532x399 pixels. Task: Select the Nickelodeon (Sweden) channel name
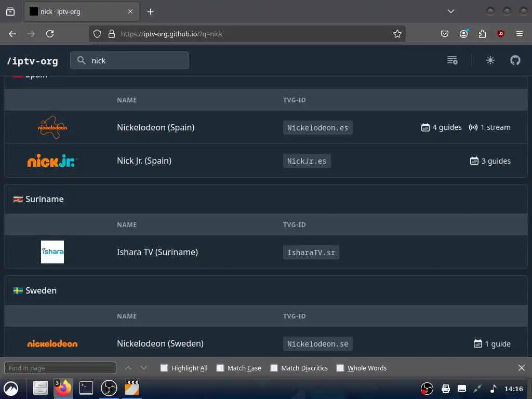tap(160, 344)
